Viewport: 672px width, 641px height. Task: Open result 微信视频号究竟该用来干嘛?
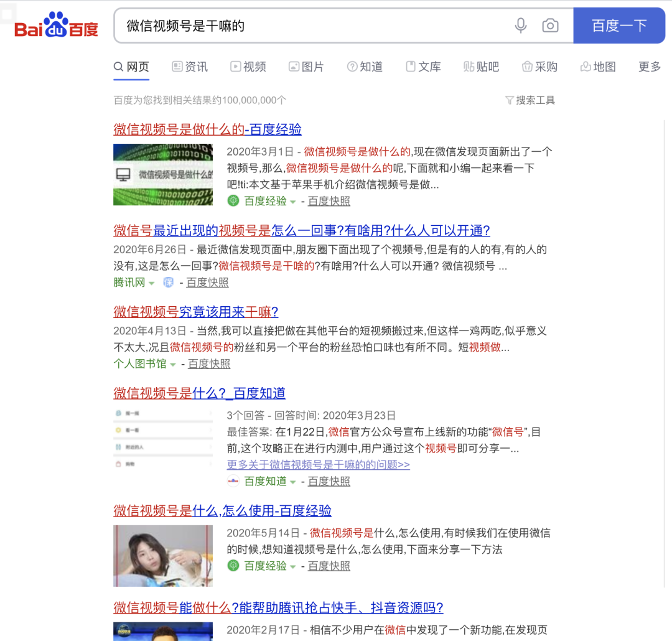coord(196,312)
